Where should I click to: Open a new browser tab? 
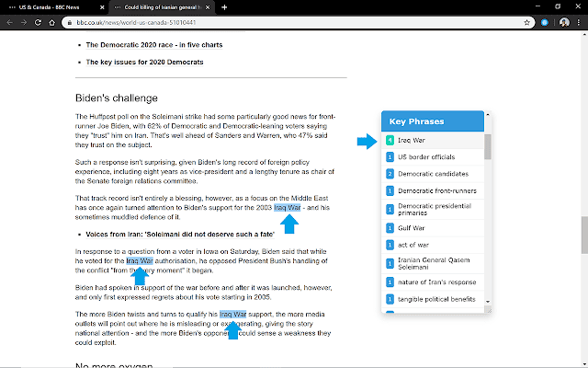click(225, 6)
